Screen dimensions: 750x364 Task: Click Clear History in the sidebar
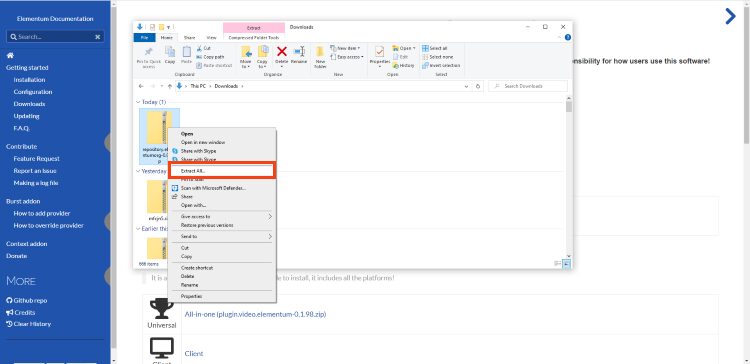28,324
